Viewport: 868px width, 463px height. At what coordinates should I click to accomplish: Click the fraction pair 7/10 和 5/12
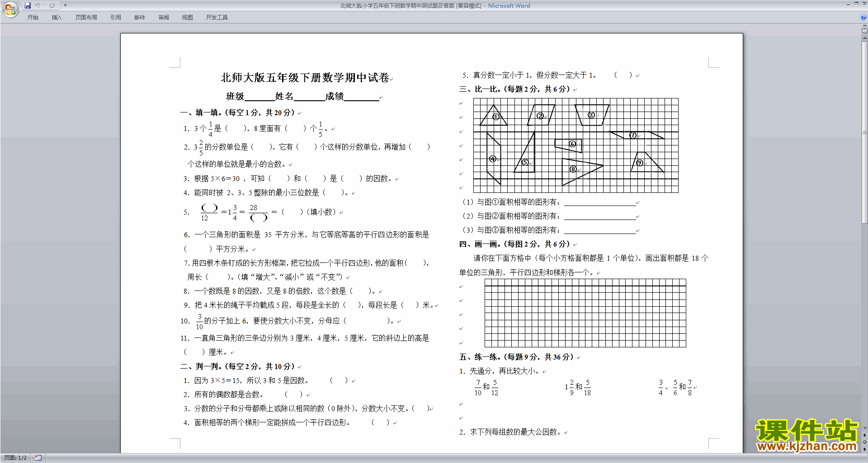click(486, 388)
